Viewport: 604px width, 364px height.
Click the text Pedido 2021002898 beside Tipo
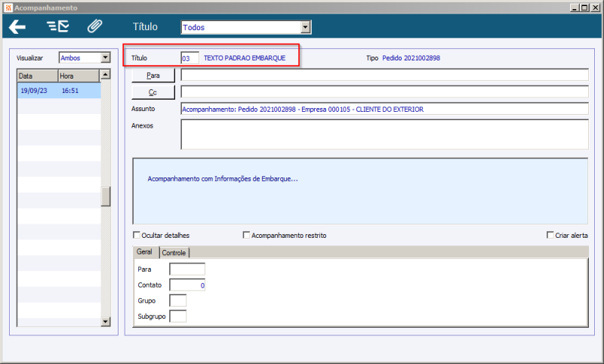pyautogui.click(x=411, y=58)
